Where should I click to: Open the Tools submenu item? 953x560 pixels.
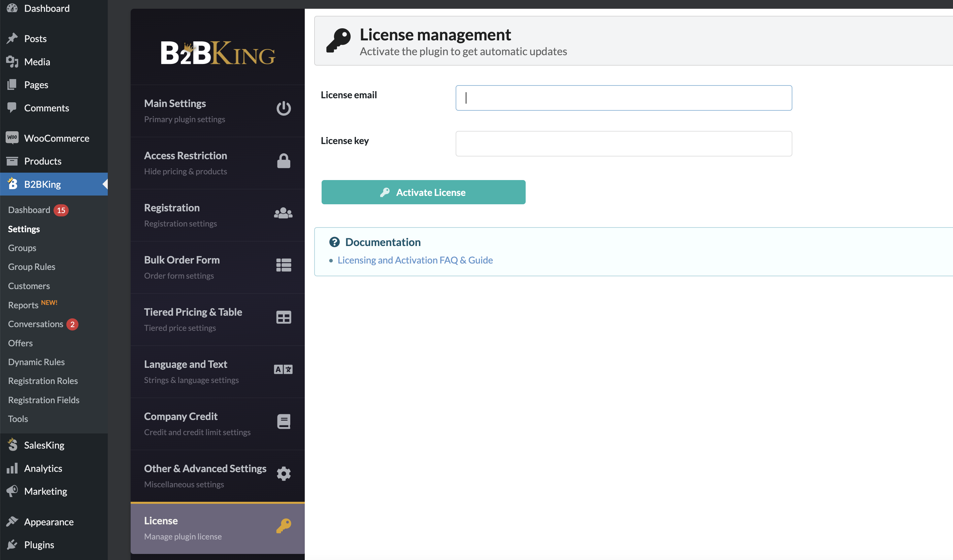pos(18,419)
